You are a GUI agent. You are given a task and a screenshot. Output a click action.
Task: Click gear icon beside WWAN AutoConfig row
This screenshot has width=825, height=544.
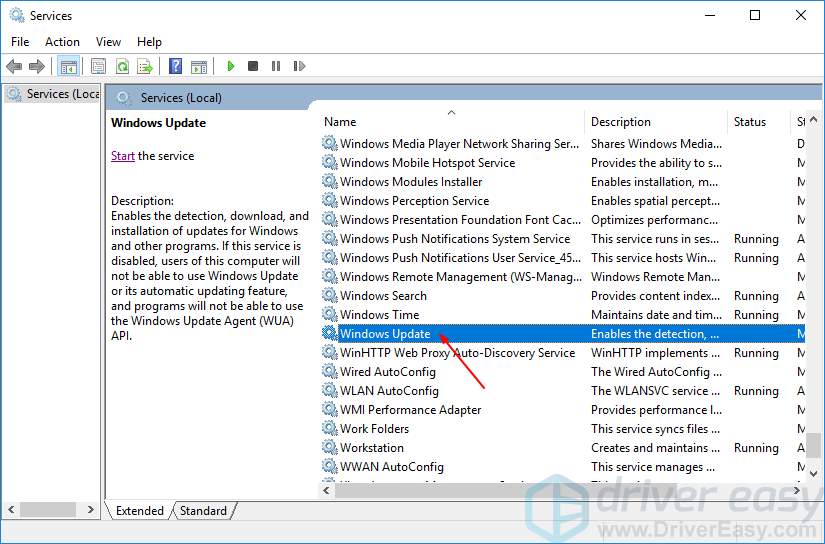click(x=329, y=466)
